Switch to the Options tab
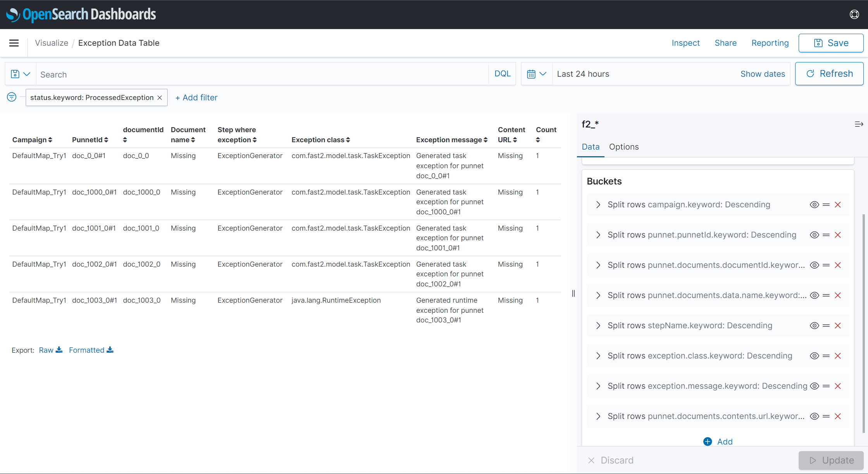The height and width of the screenshot is (474, 868). (623, 147)
